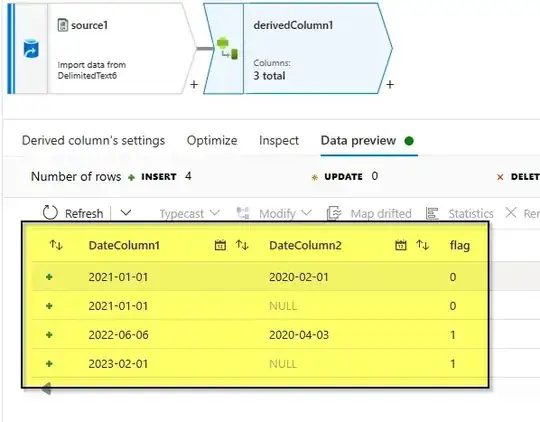This screenshot has height=422, width=540.
Task: Click the source1 database icon
Action: (31, 49)
